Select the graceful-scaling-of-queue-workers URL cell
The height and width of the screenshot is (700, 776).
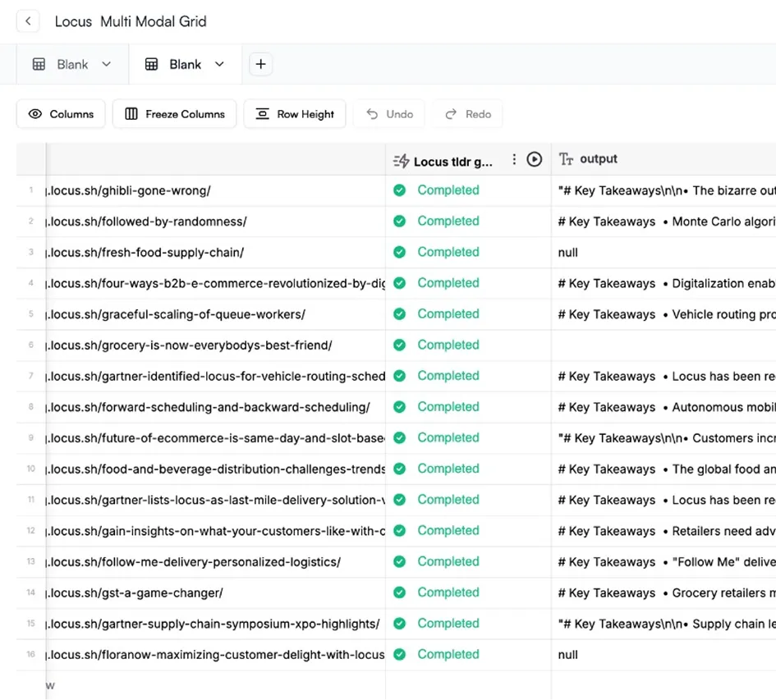[216, 314]
